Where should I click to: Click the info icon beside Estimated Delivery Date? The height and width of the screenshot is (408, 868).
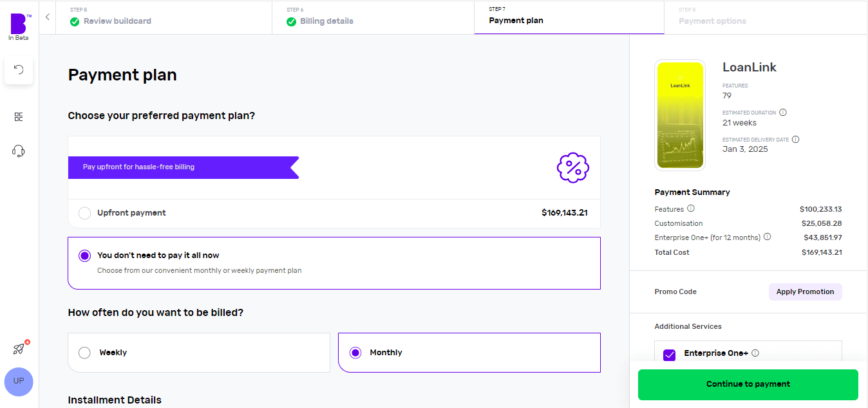[796, 140]
